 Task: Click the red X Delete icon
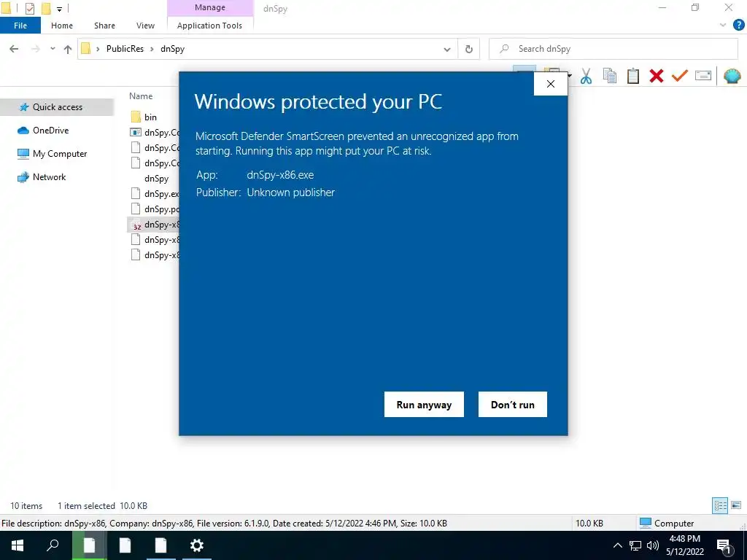(656, 76)
